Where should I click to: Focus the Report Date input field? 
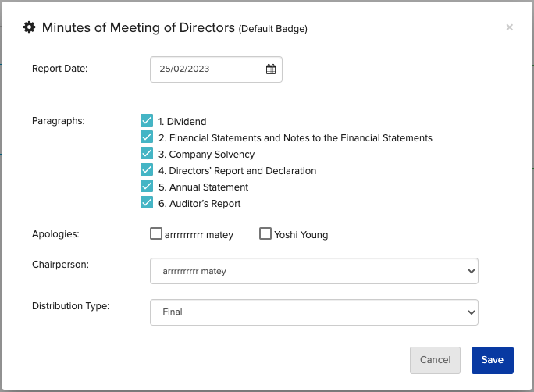pos(216,69)
